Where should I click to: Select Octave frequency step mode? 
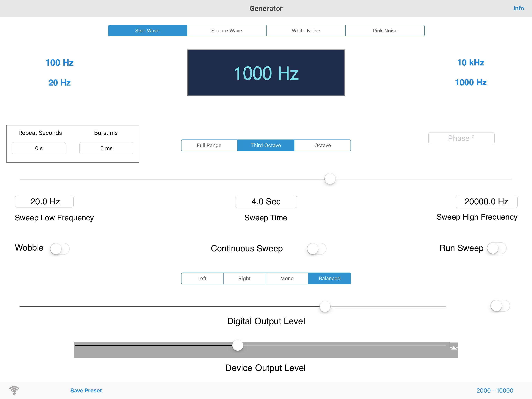tap(322, 145)
